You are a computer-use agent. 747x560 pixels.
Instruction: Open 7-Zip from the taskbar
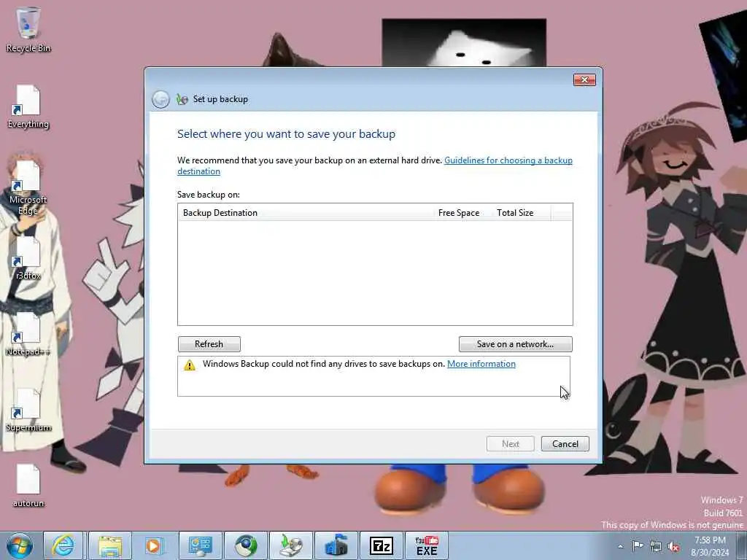[381, 545]
